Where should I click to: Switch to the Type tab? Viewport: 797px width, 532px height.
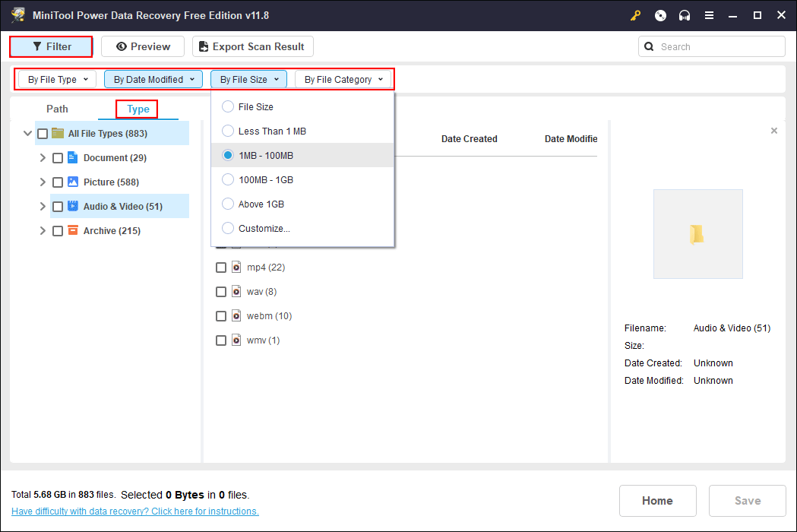[x=138, y=109]
